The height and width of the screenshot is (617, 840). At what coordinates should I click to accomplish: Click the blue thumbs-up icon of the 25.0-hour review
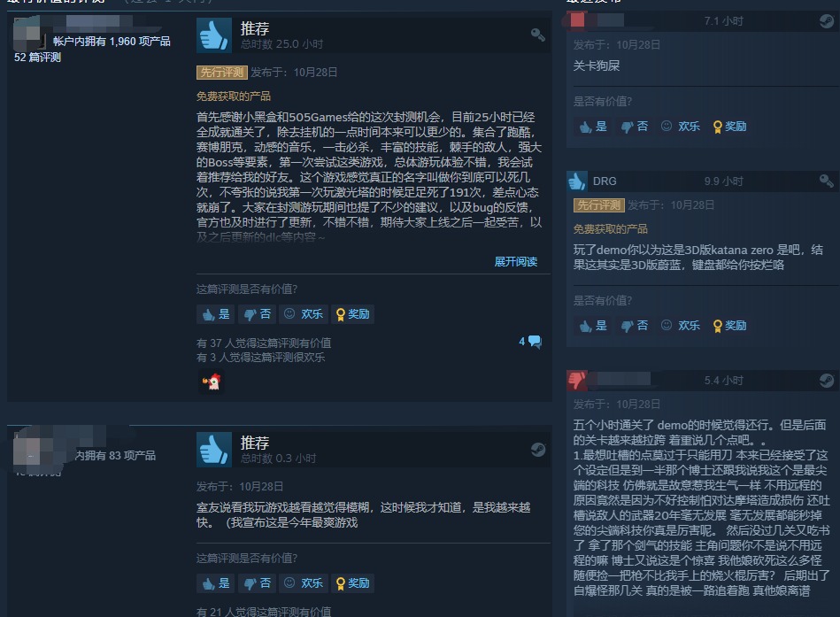coord(213,35)
